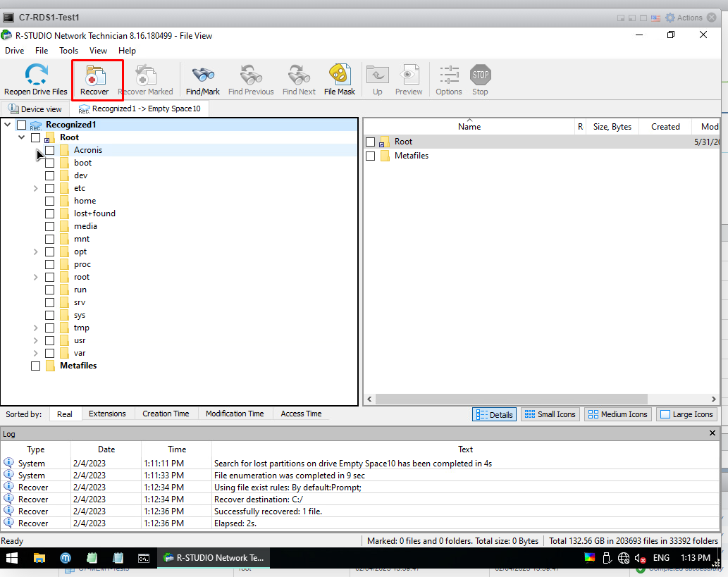Mark the Metafiles checkbox in right pane
This screenshot has height=577, width=728.
(371, 156)
